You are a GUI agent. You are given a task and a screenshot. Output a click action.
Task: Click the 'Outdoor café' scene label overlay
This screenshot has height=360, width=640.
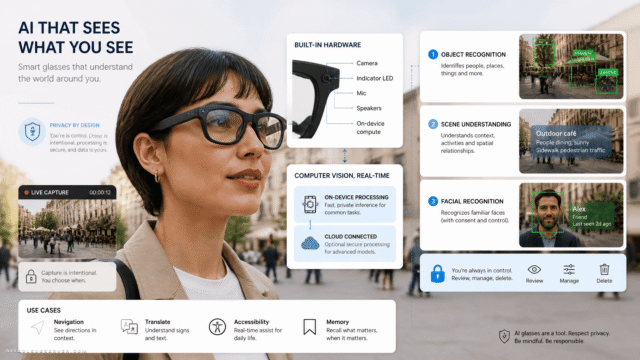(571, 141)
